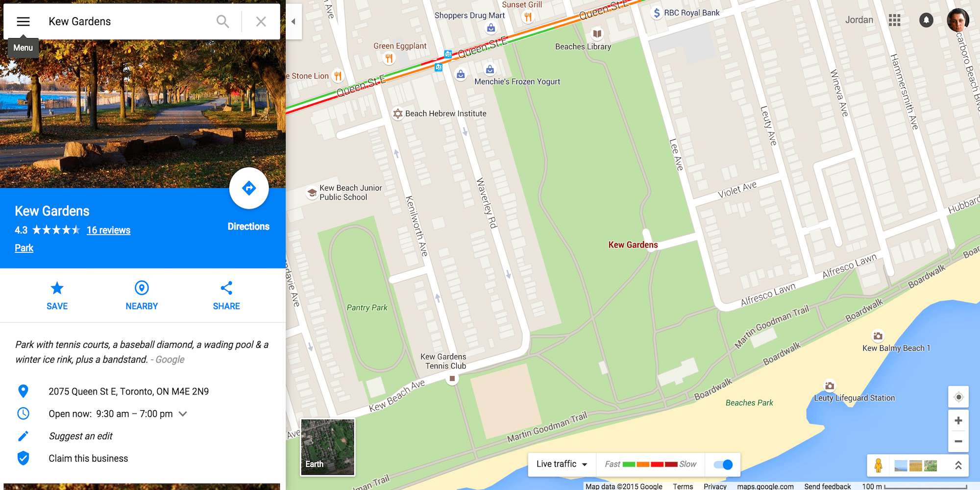980x490 pixels.
Task: Search Nearby places
Action: 142,296
